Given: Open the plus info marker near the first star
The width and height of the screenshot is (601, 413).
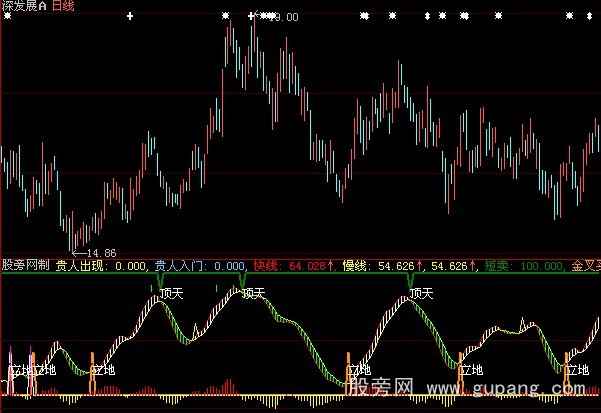Looking at the screenshot, I should click(130, 16).
